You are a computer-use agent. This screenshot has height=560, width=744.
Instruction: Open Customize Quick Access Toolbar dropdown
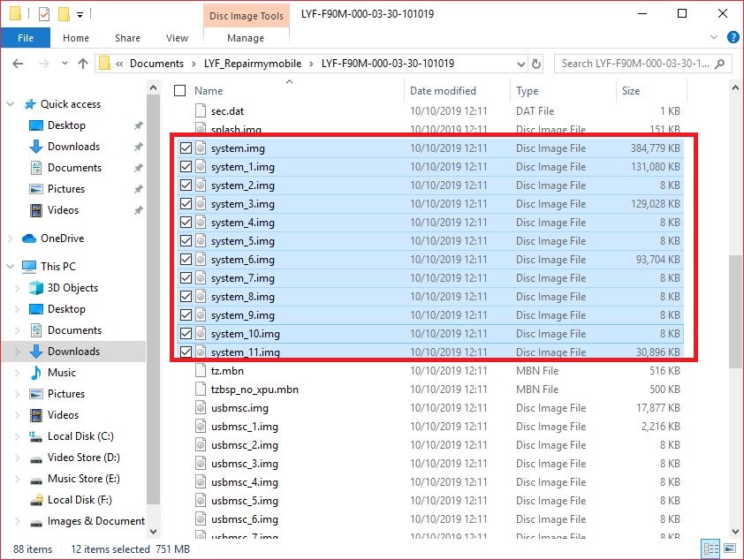80,15
